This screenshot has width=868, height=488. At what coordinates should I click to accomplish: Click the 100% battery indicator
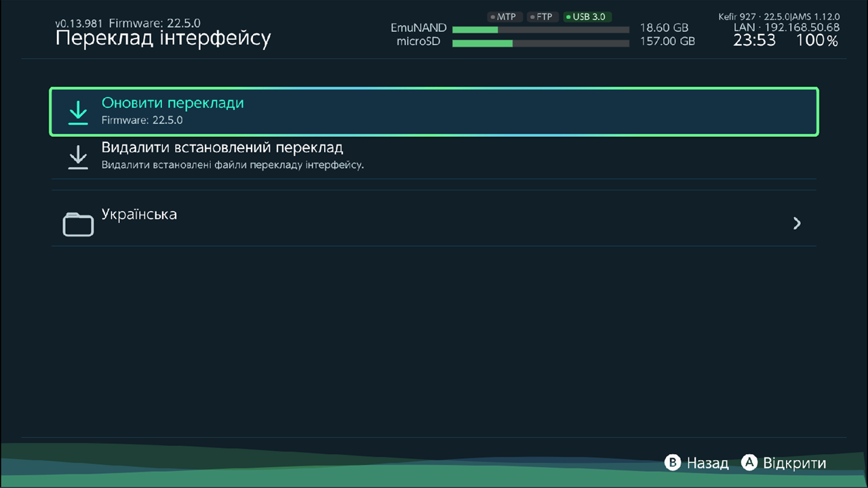(x=817, y=41)
